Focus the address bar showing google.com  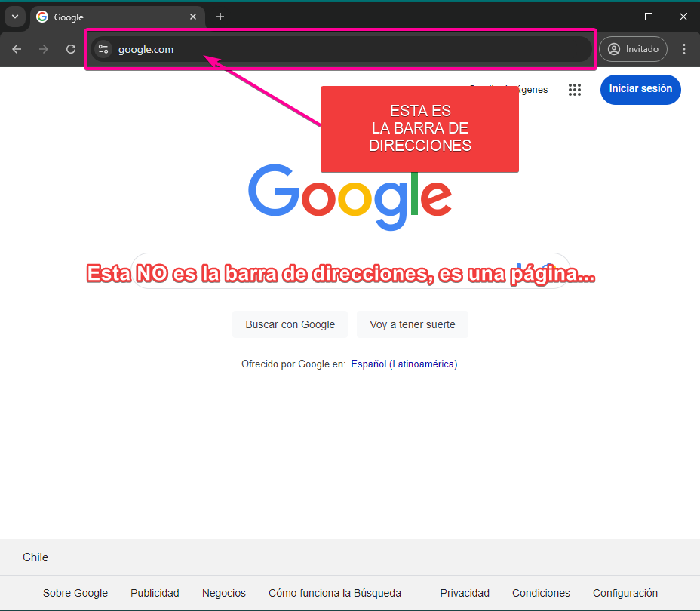coord(342,49)
